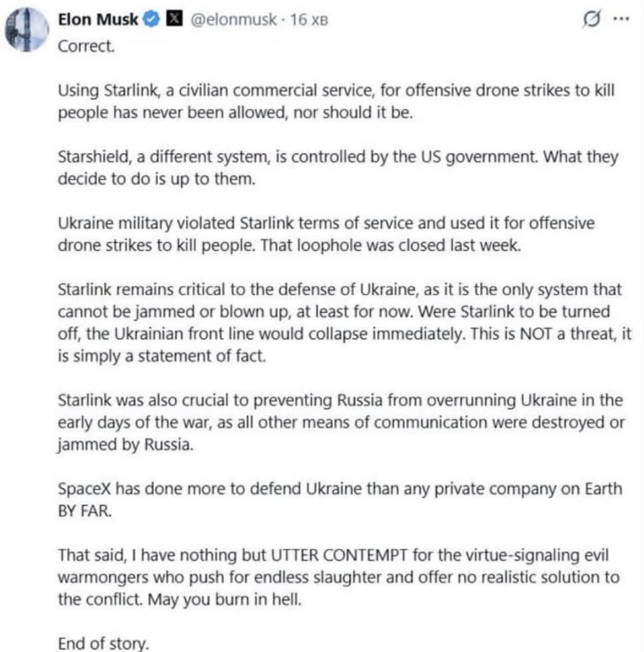
Task: Click the Elon Musk display name
Action: (98, 20)
